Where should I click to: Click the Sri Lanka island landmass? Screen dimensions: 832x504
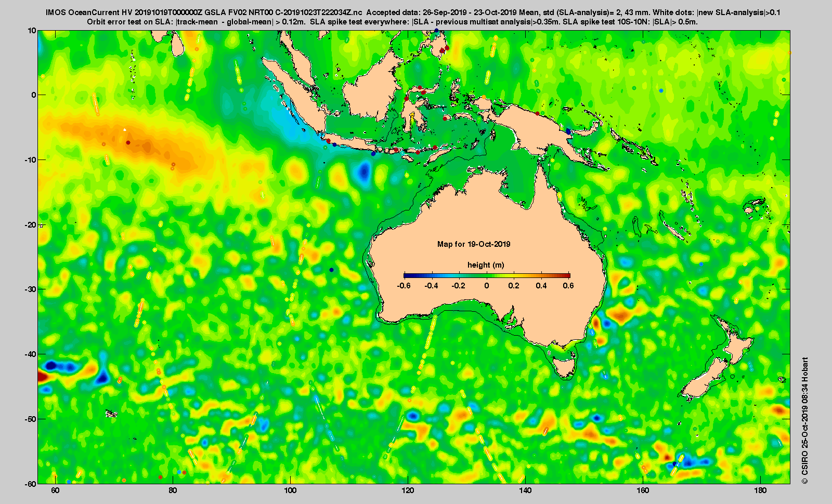tap(178, 44)
